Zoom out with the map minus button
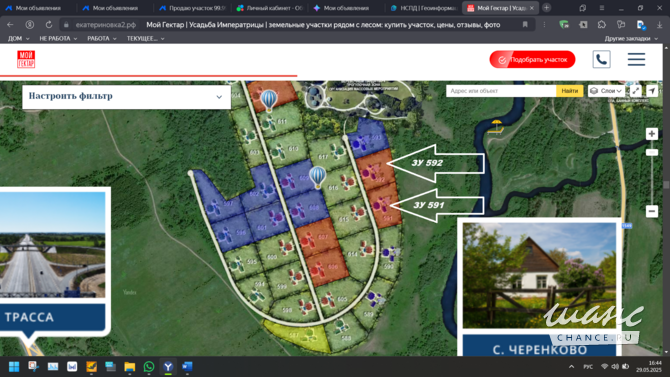 click(x=652, y=211)
